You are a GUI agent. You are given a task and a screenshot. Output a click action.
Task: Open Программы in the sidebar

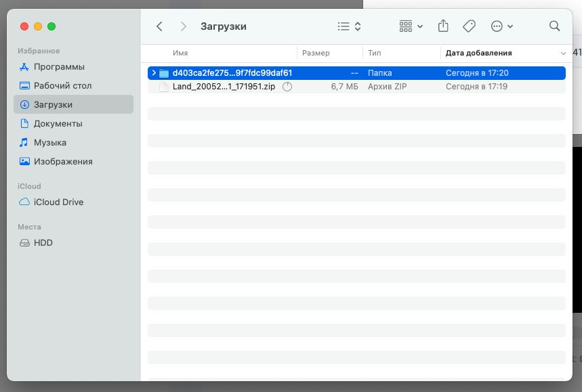point(59,67)
